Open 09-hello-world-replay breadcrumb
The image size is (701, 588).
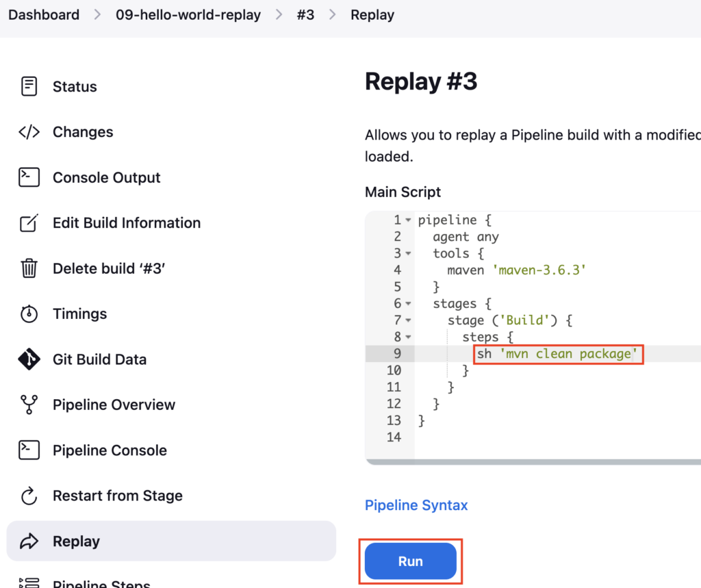tap(188, 15)
